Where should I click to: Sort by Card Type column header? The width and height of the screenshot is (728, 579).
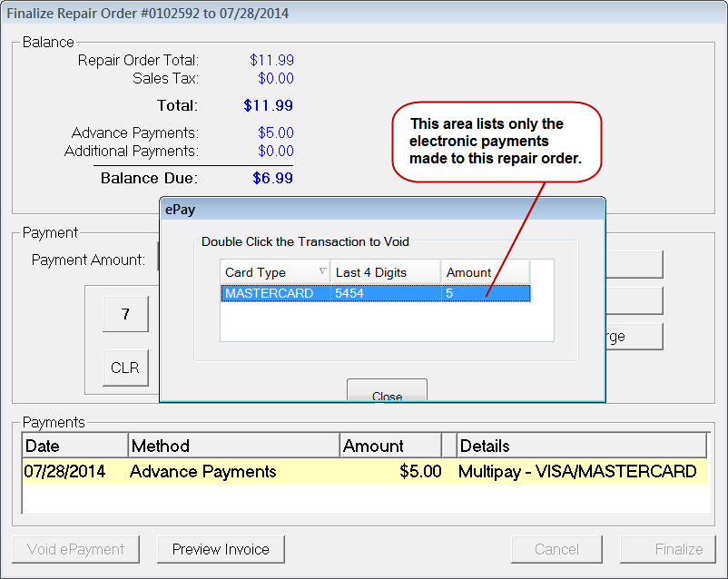tap(275, 272)
